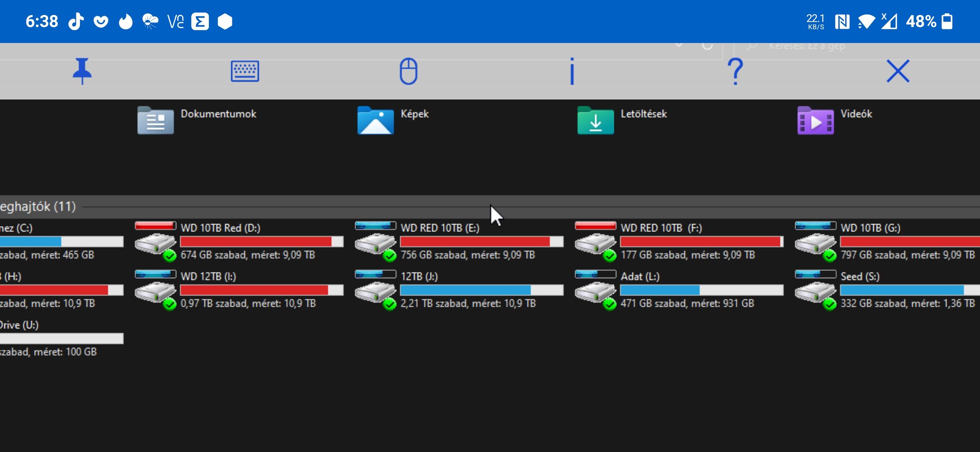Click J: drive blue usage bar

click(482, 290)
